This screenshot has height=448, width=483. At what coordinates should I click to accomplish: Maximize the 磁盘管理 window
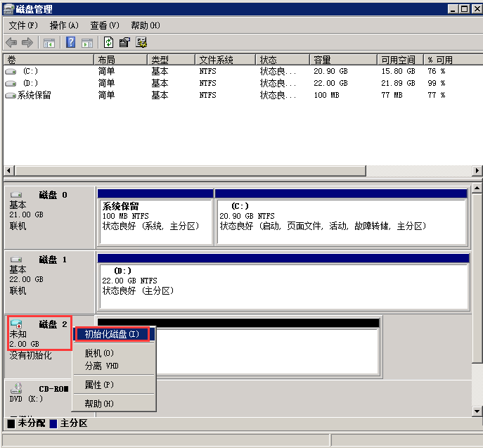click(x=464, y=9)
